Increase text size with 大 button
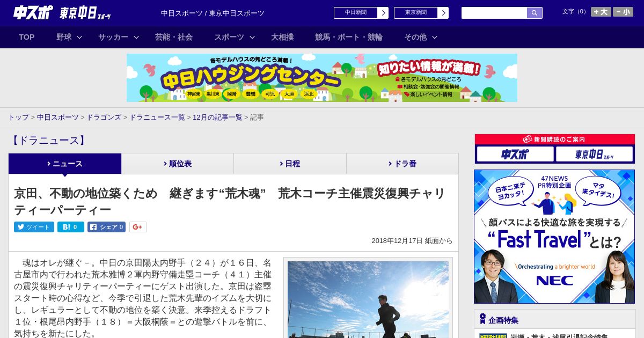 601,12
